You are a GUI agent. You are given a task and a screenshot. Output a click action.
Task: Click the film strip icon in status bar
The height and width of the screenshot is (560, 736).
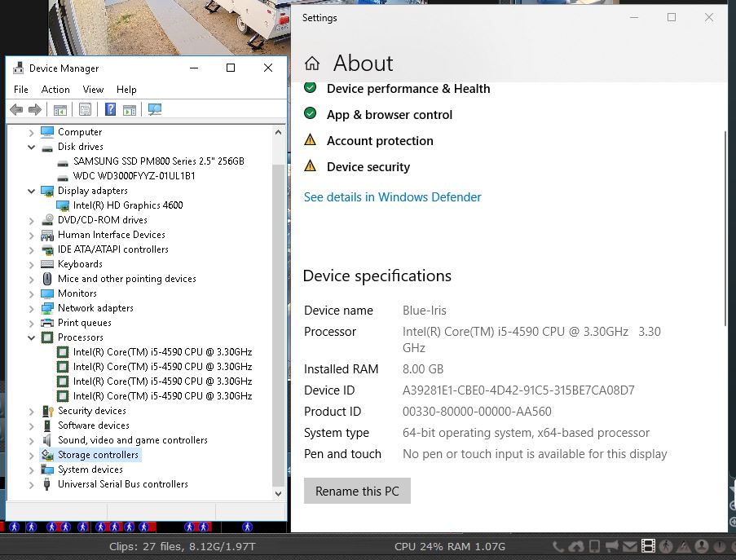[x=648, y=546]
